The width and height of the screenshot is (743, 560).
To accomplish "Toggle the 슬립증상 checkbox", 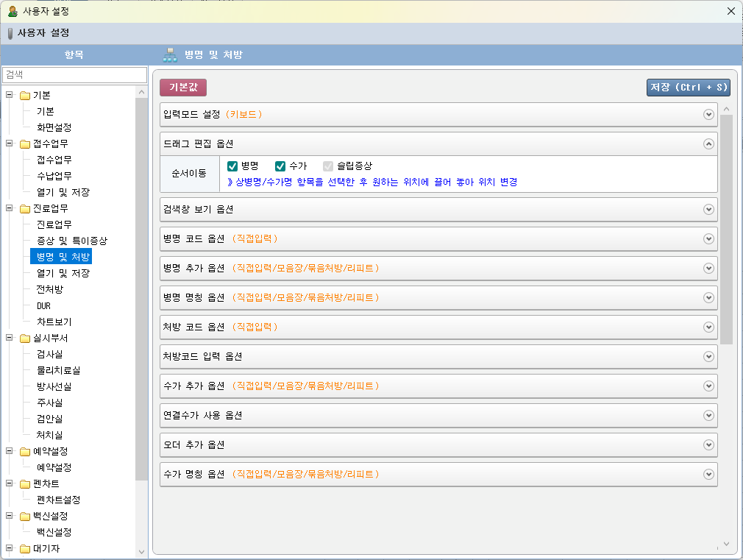I will [328, 166].
